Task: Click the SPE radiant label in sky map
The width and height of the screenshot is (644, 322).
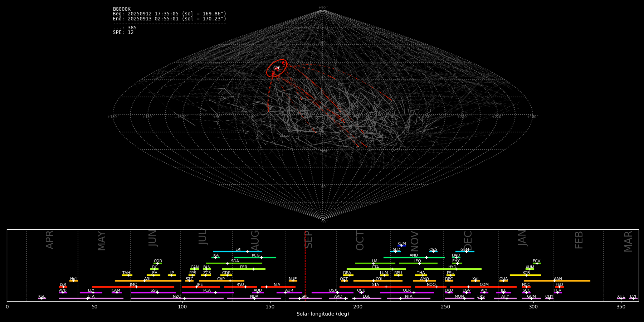Action: pos(277,68)
